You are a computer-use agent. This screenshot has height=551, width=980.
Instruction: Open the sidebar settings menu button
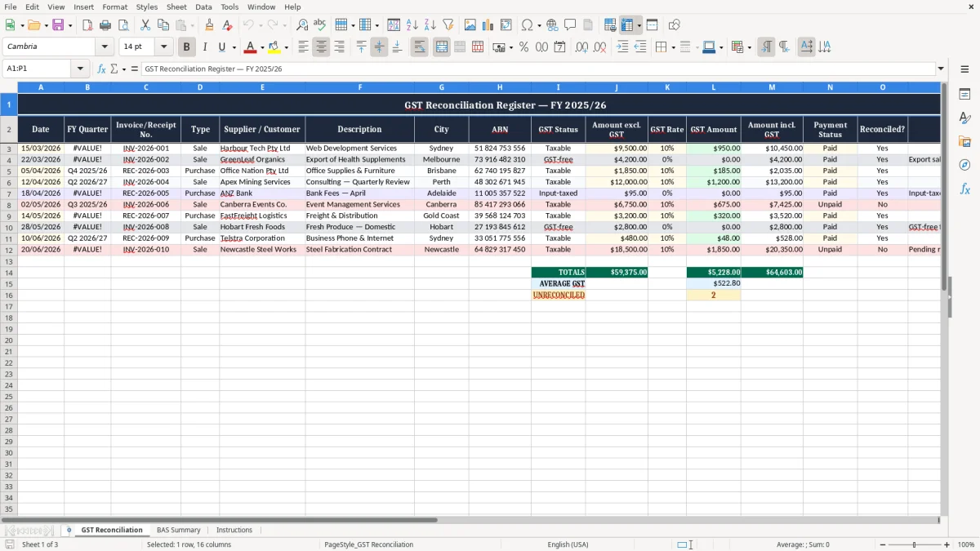pyautogui.click(x=964, y=69)
